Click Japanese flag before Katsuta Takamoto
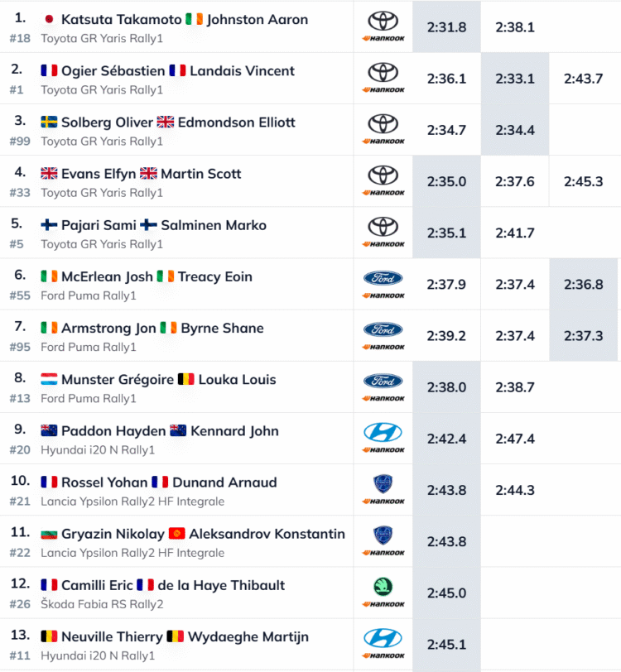 (49, 20)
